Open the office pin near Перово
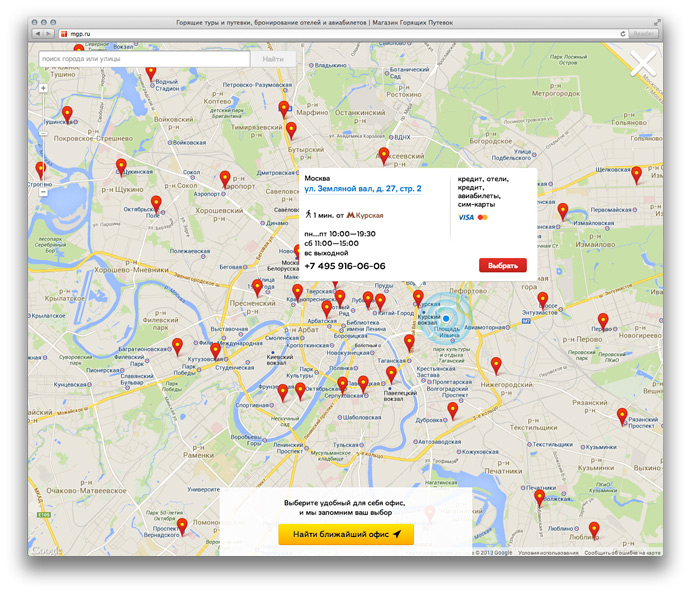Screen dimensions: 700x611 [603, 322]
